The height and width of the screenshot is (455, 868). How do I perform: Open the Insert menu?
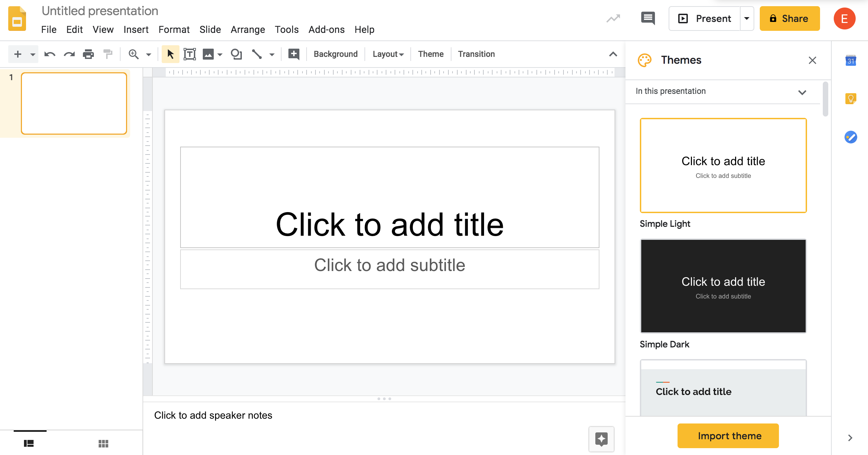click(x=136, y=29)
